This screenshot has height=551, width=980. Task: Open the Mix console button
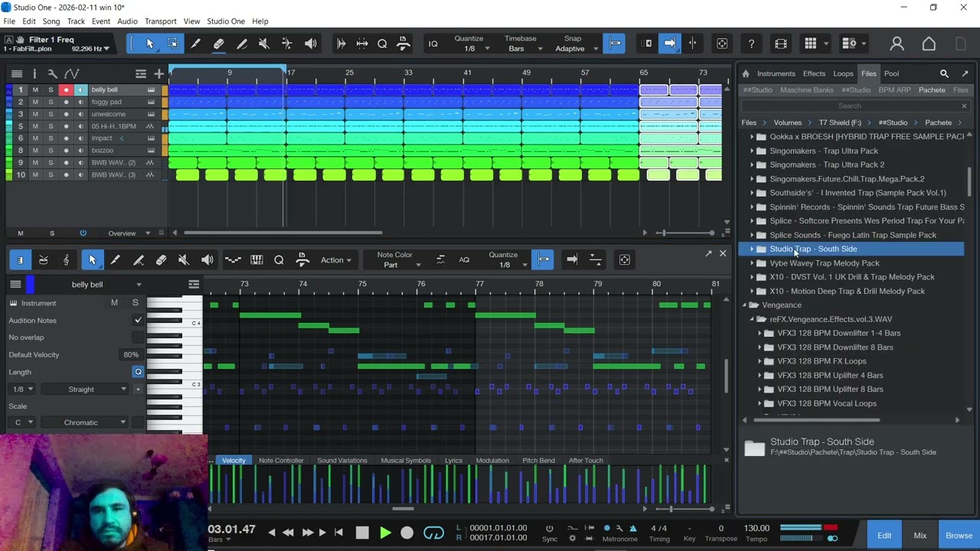tap(920, 536)
